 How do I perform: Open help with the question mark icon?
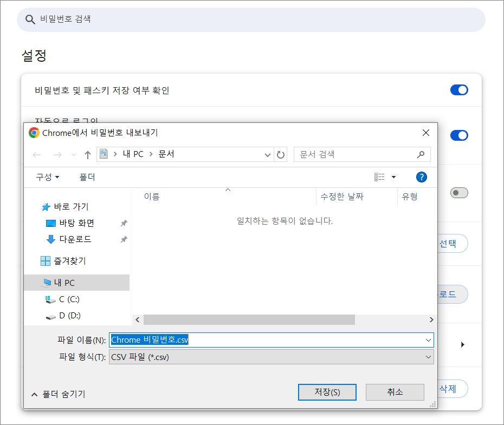422,177
